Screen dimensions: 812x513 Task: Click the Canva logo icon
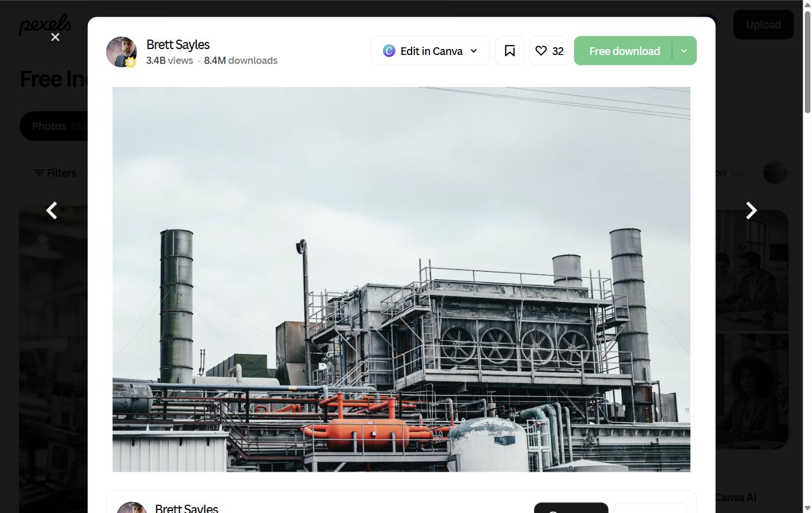tap(389, 51)
